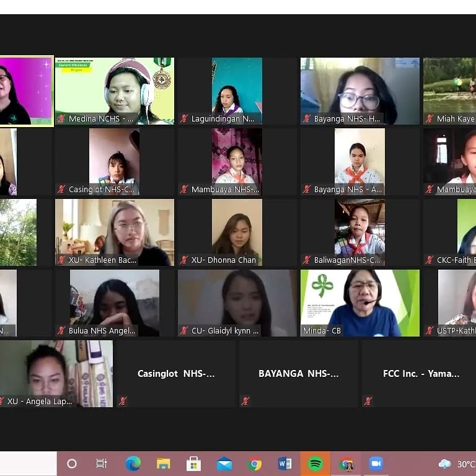This screenshot has width=476, height=476.
Task: Select the Bayanga NHS- H video tile
Action: 360,91
